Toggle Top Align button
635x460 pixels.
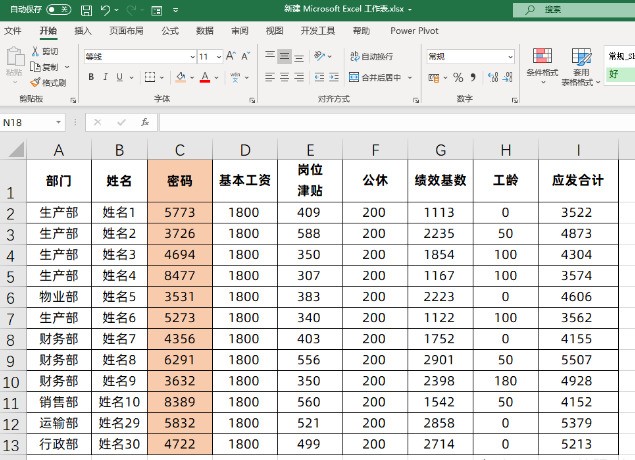(x=270, y=56)
